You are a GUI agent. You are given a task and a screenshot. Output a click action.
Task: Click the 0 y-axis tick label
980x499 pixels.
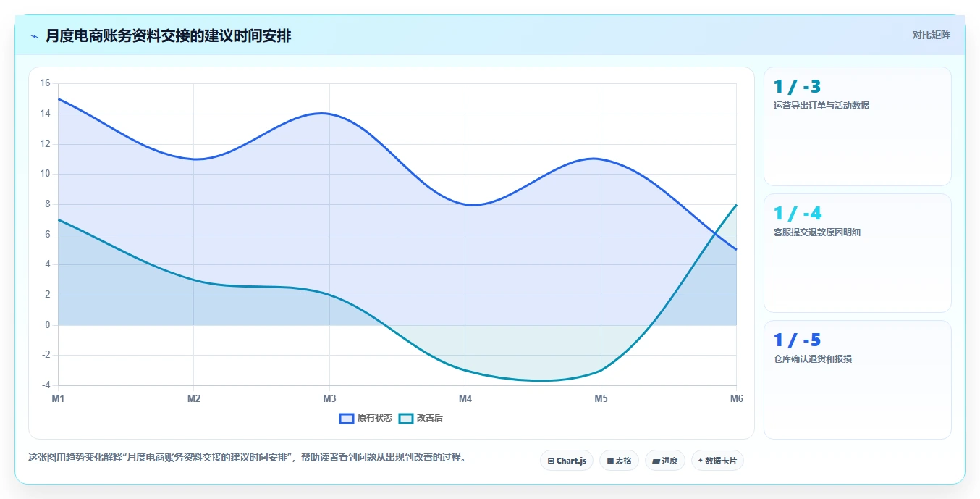(47, 325)
